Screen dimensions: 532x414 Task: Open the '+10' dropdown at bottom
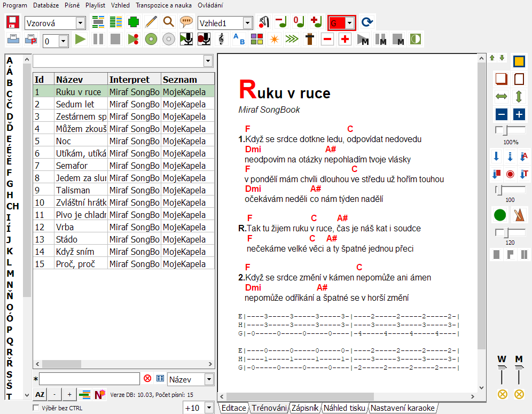point(209,408)
